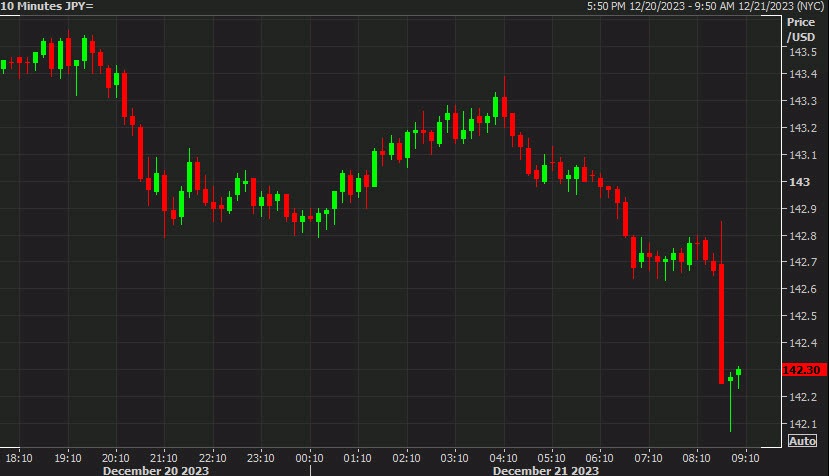Select the 21:10 time axis label
Screen dimensions: 829x476
[165, 457]
